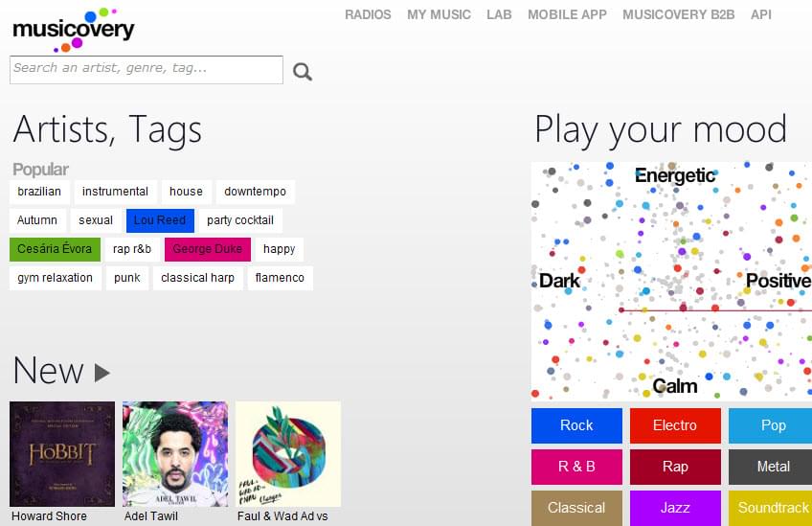Image resolution: width=812 pixels, height=526 pixels.
Task: Open the Hobbit Howard Shore album cover
Action: pos(62,453)
